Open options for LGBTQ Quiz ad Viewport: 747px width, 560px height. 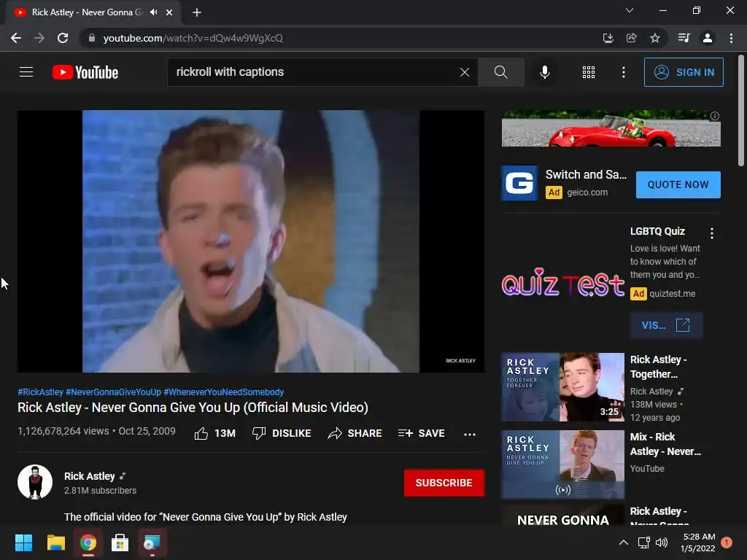[x=712, y=233]
